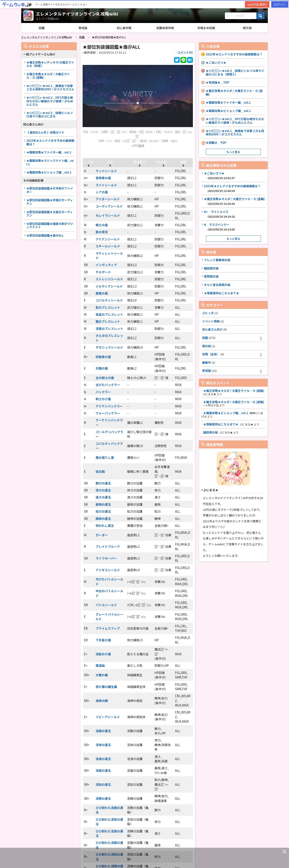
Task: Click the 図鑑 breadcrumb link
Action: click(x=82, y=37)
